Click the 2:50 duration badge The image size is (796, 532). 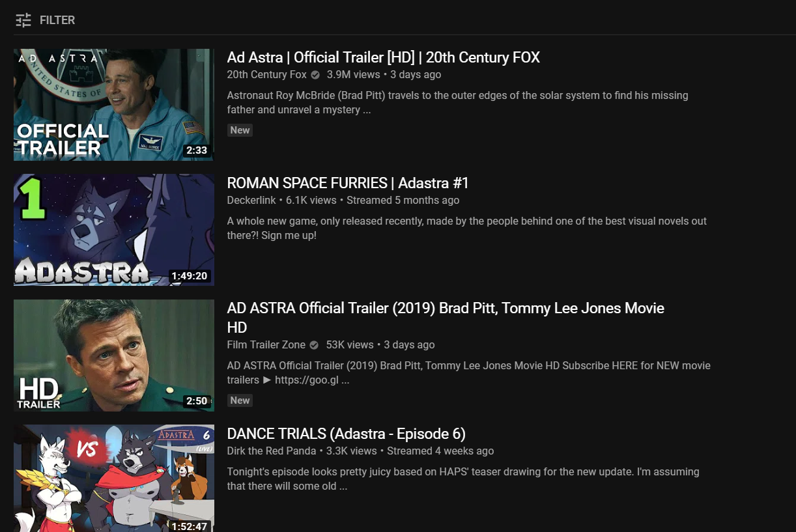click(196, 401)
